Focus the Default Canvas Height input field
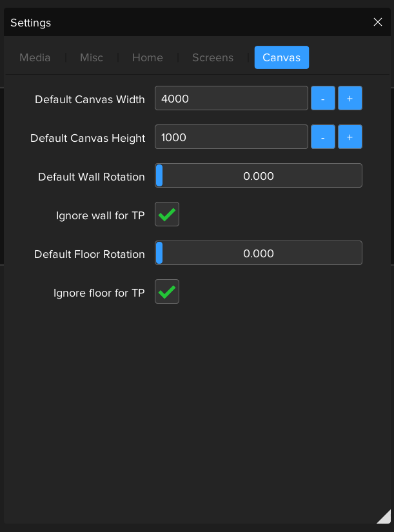Screen dimensions: 394x532 [x=231, y=137]
